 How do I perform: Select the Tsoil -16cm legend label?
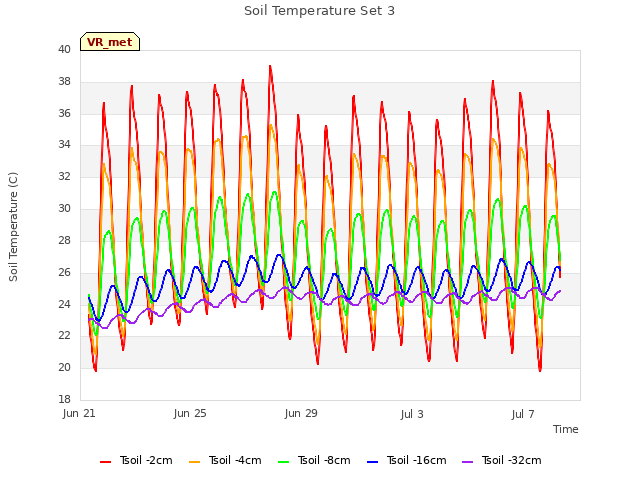[416, 460]
